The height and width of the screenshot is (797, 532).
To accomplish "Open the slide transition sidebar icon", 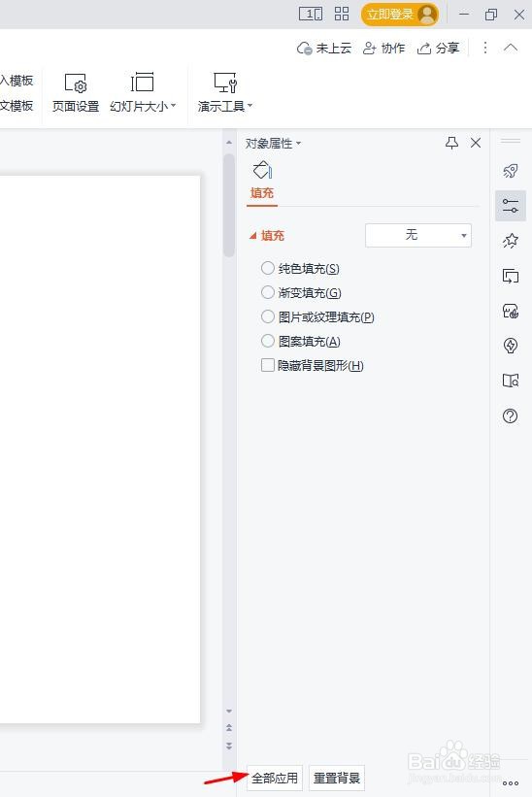I will 510,276.
